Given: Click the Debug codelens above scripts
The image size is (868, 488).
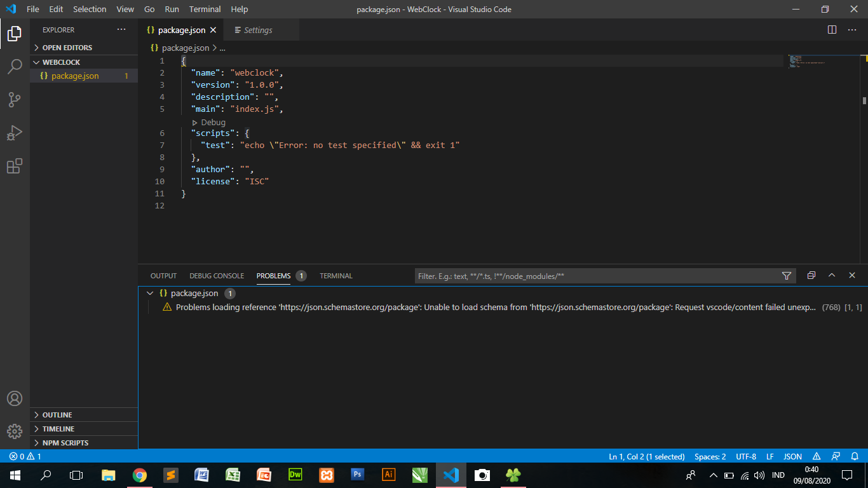Looking at the screenshot, I should point(210,122).
